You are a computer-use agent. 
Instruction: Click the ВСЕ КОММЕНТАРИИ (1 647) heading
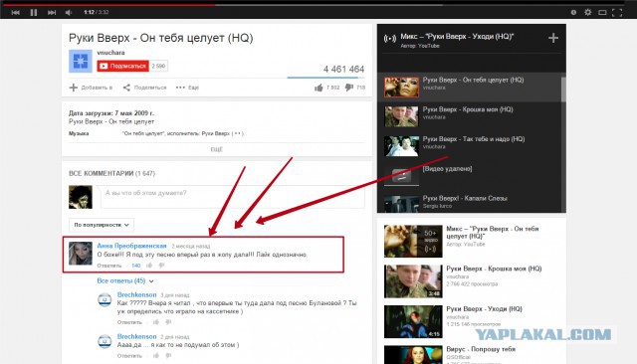pos(111,173)
